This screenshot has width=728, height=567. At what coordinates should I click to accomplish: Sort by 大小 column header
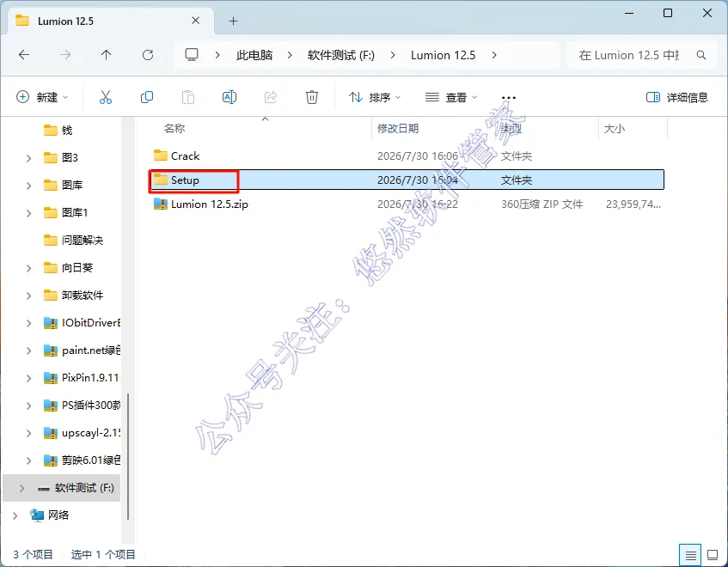tap(615, 128)
